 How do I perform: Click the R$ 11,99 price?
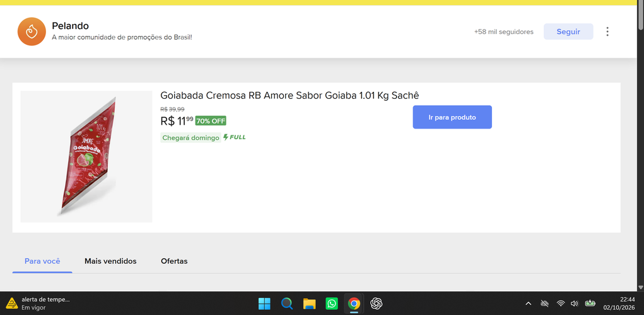pyautogui.click(x=177, y=121)
